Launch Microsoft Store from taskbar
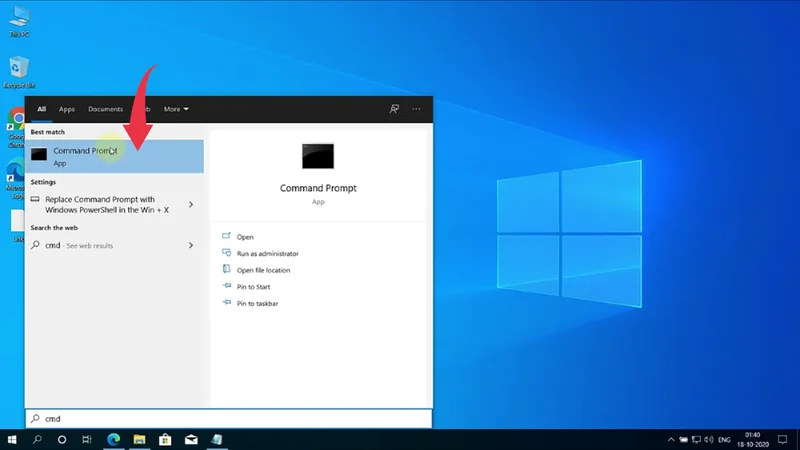Image resolution: width=800 pixels, height=450 pixels. pyautogui.click(x=166, y=440)
